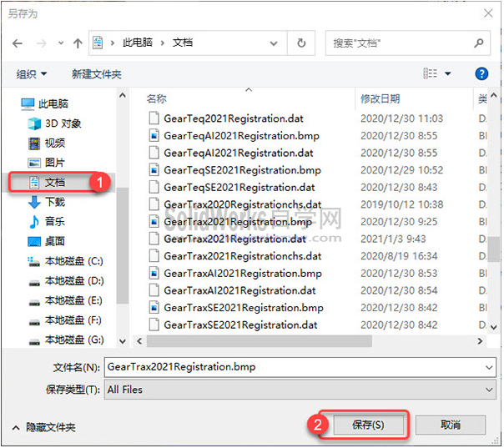
Task: Open 本地磁盘 (D:) drive
Action: (66, 281)
